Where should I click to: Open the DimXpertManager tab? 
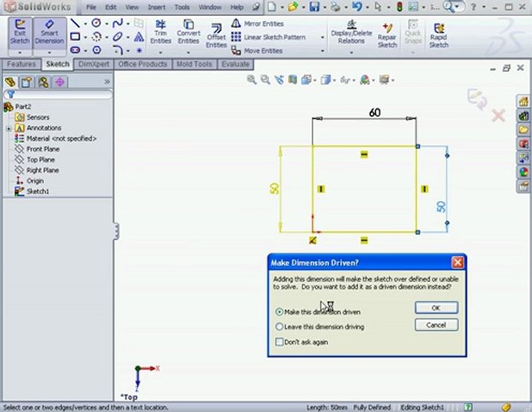59,82
